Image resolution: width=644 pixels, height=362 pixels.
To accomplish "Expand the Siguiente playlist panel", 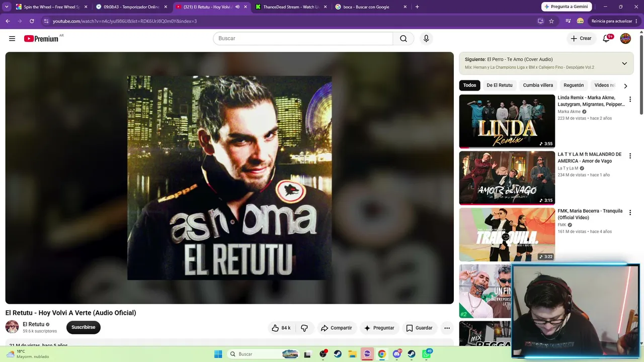I will 624,63.
